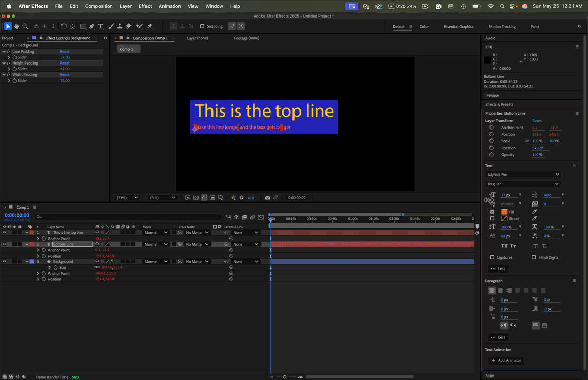Select the Hand tool
This screenshot has width=588, height=380.
tap(17, 26)
